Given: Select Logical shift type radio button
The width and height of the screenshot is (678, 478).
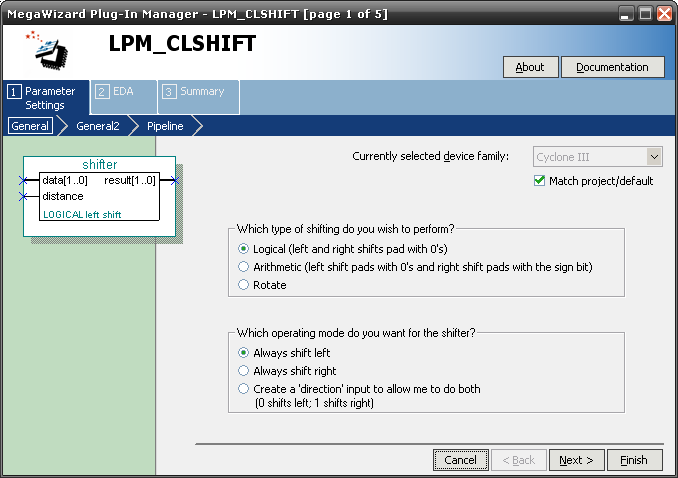Looking at the screenshot, I should 243,249.
